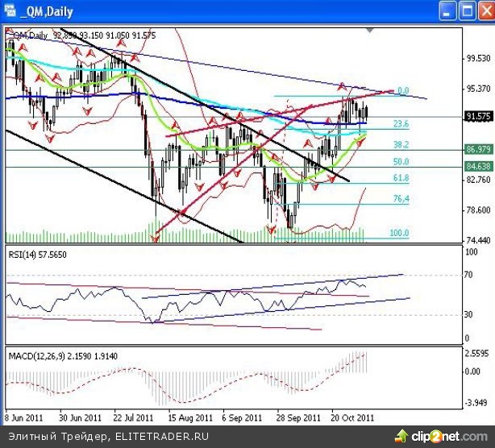Maximize the _QM,Daily chart window

coord(465,10)
